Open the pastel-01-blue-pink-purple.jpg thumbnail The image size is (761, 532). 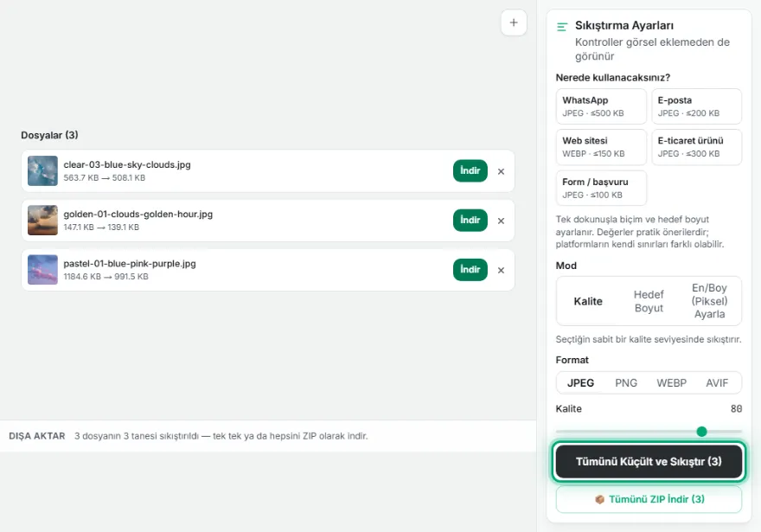click(x=42, y=270)
